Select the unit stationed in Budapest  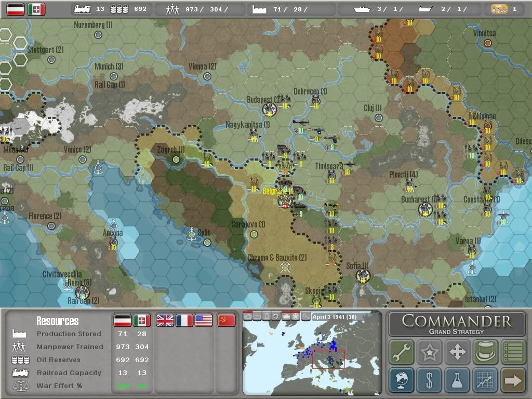click(x=270, y=109)
